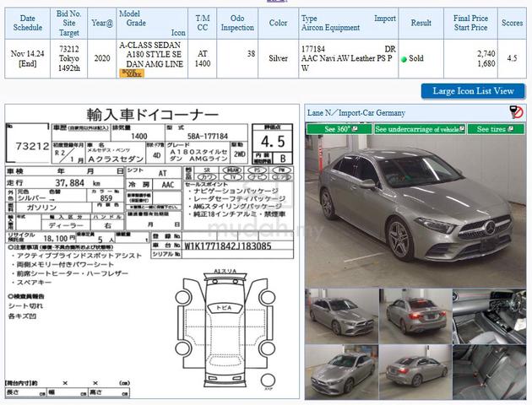
Task: Click the 2020 year cell
Action: pos(102,58)
